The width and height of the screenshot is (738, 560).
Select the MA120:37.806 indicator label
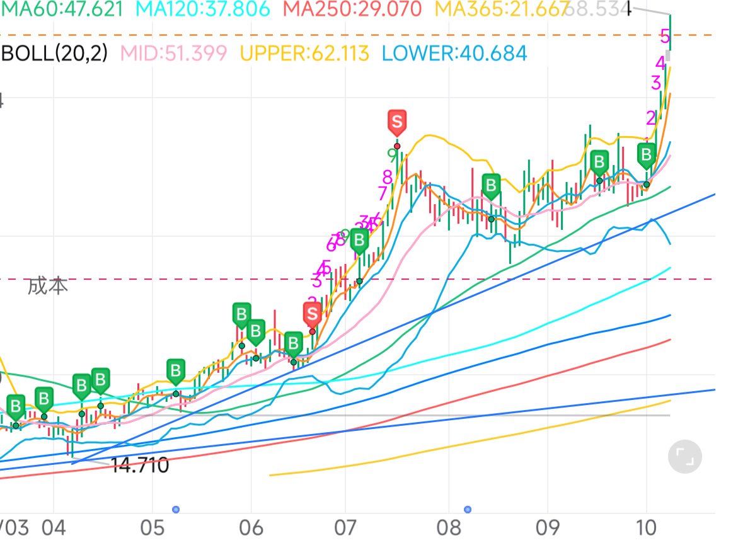click(x=203, y=9)
